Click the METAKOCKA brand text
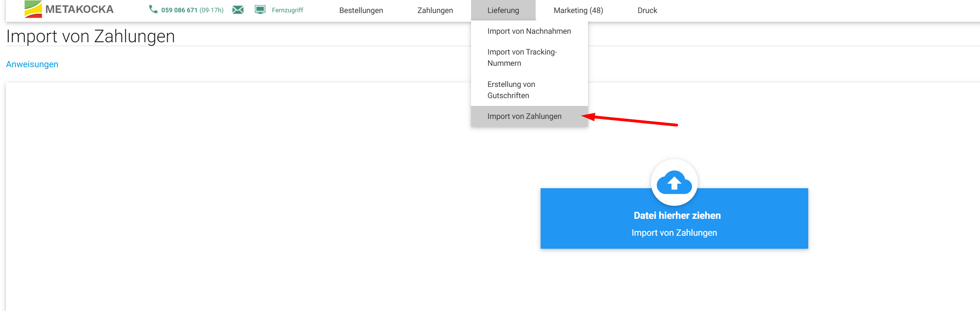This screenshot has width=980, height=311. [x=79, y=9]
